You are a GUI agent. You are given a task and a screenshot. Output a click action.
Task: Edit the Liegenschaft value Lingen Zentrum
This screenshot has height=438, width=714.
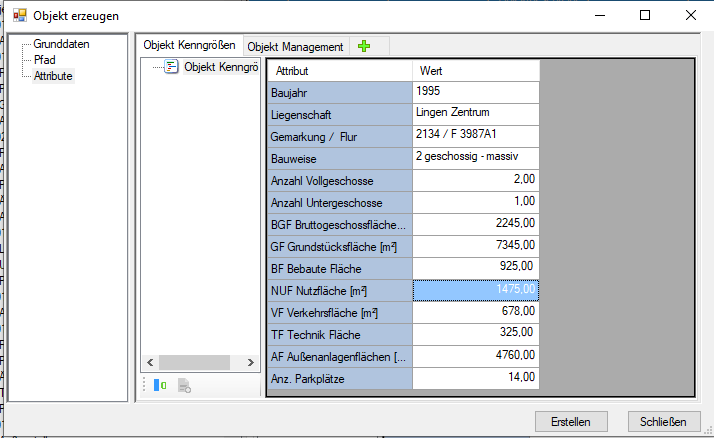pos(476,114)
